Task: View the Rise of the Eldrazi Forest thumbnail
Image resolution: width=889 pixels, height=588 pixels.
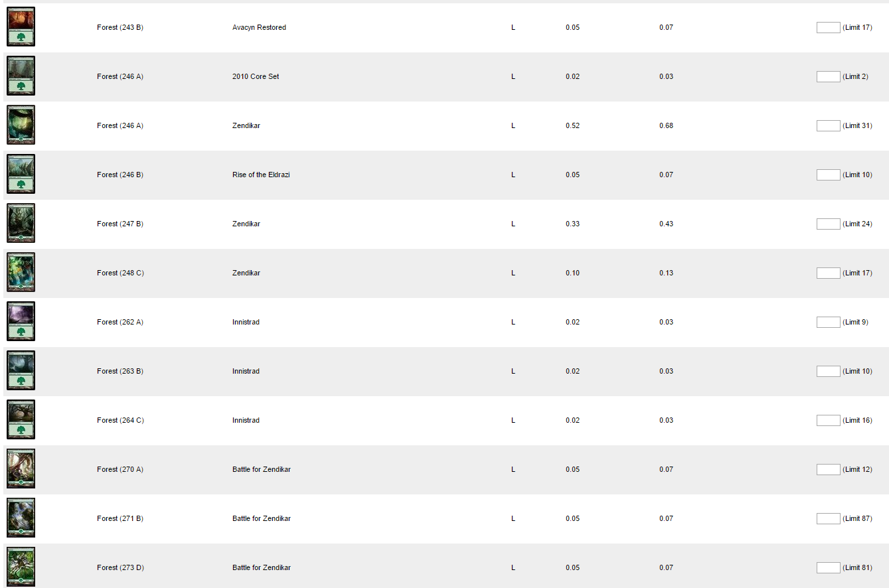Action: pos(21,175)
